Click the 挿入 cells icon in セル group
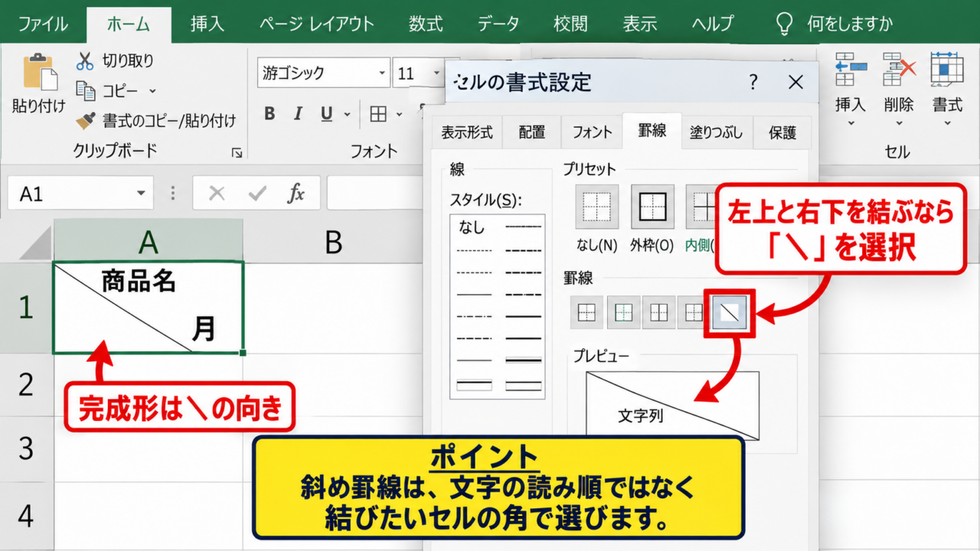 coord(851,70)
